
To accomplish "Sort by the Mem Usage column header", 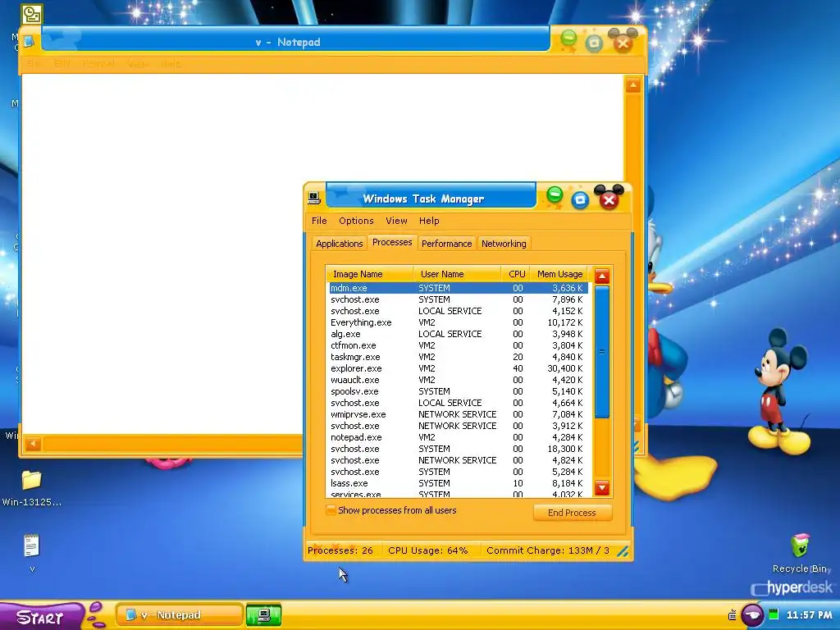I will [559, 274].
